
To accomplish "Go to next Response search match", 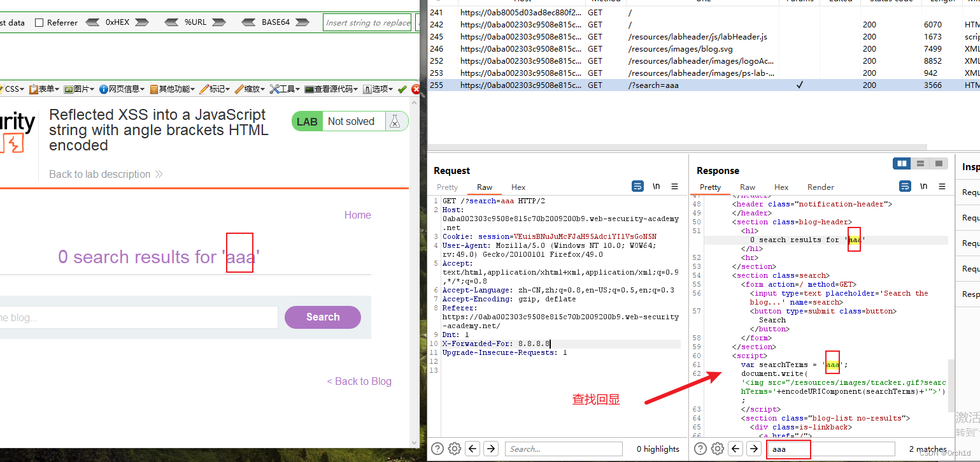I will pos(753,449).
